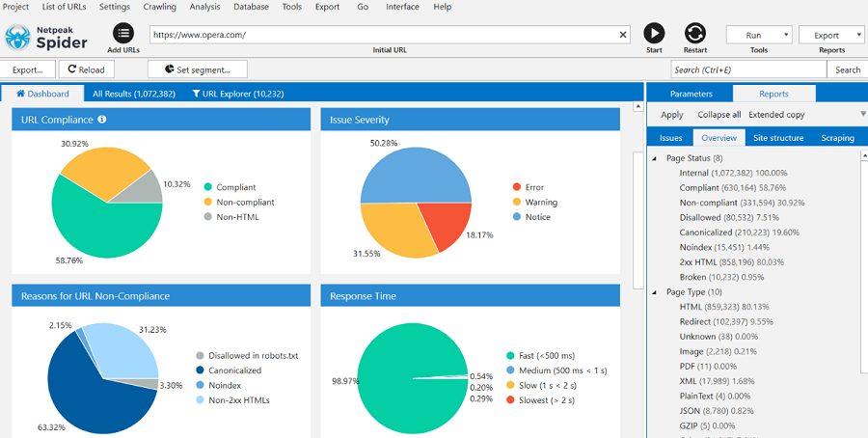Collapse the Page Status tree group
868x438 pixels.
(656, 158)
